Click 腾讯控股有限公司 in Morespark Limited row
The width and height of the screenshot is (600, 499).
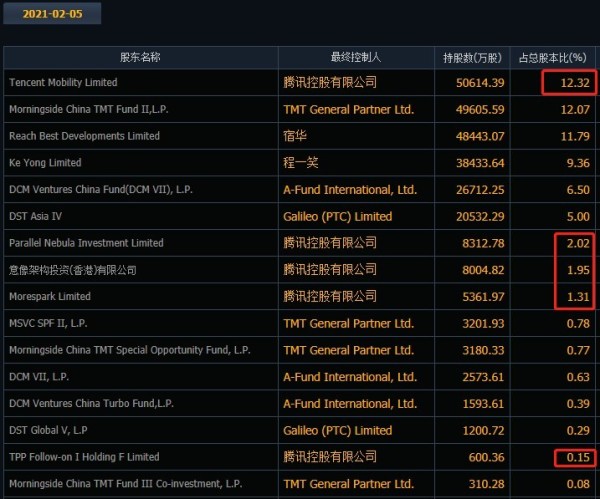pyautogui.click(x=330, y=297)
